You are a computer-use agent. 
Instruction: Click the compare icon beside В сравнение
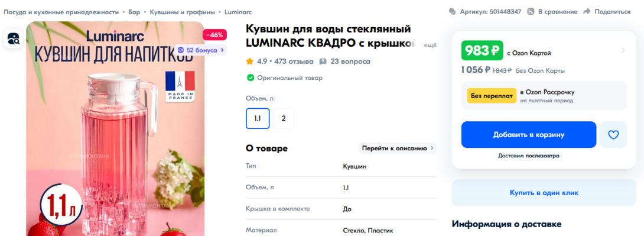[531, 12]
